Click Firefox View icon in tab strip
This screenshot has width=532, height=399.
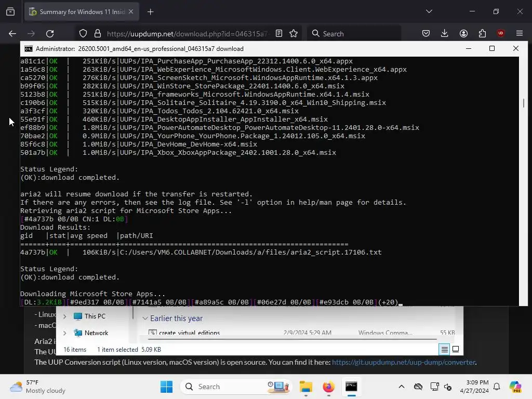10,12
